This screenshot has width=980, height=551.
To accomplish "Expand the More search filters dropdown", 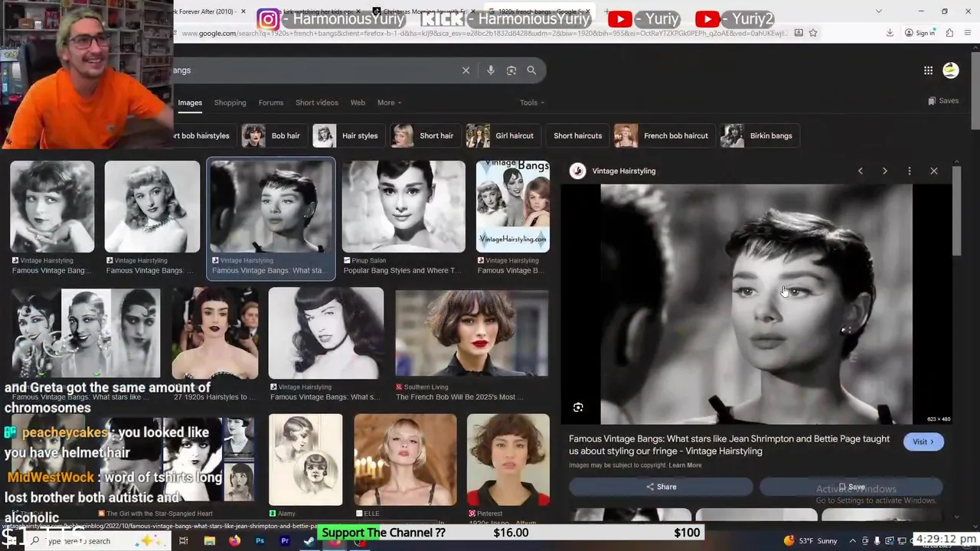I will click(389, 103).
